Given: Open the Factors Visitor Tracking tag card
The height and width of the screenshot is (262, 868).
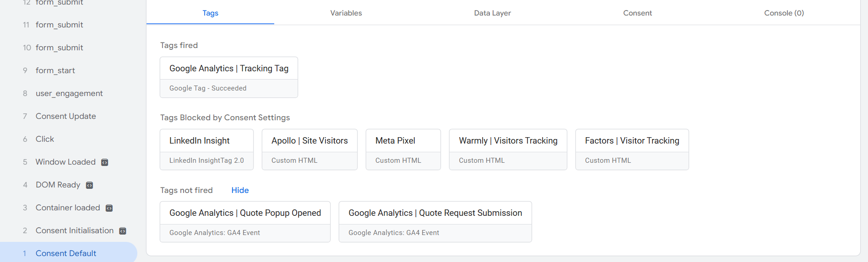Looking at the screenshot, I should pyautogui.click(x=632, y=149).
